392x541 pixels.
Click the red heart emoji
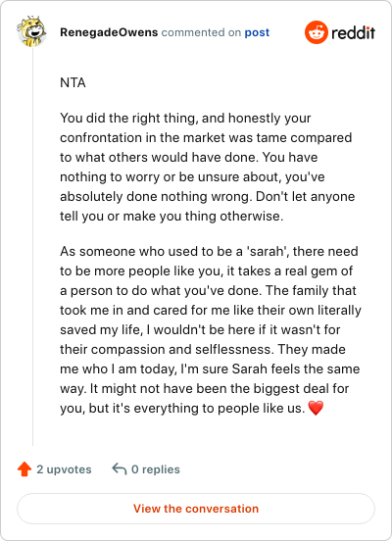pyautogui.click(x=316, y=408)
